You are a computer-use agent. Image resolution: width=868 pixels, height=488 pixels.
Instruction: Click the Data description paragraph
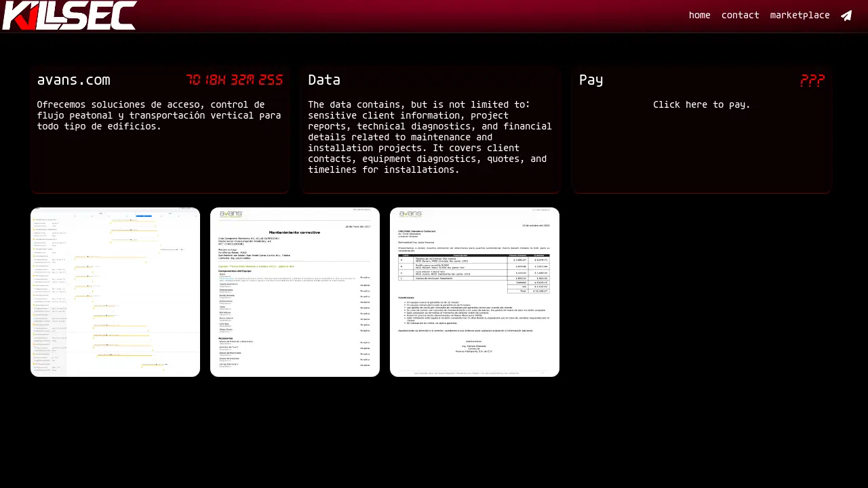430,137
